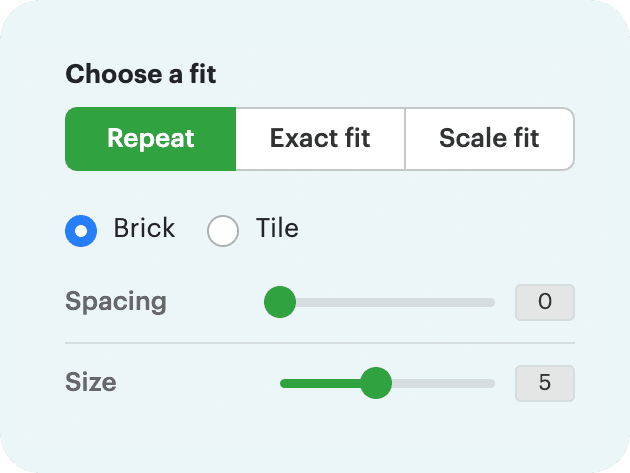
Task: Click the Size slider handle
Action: click(375, 382)
